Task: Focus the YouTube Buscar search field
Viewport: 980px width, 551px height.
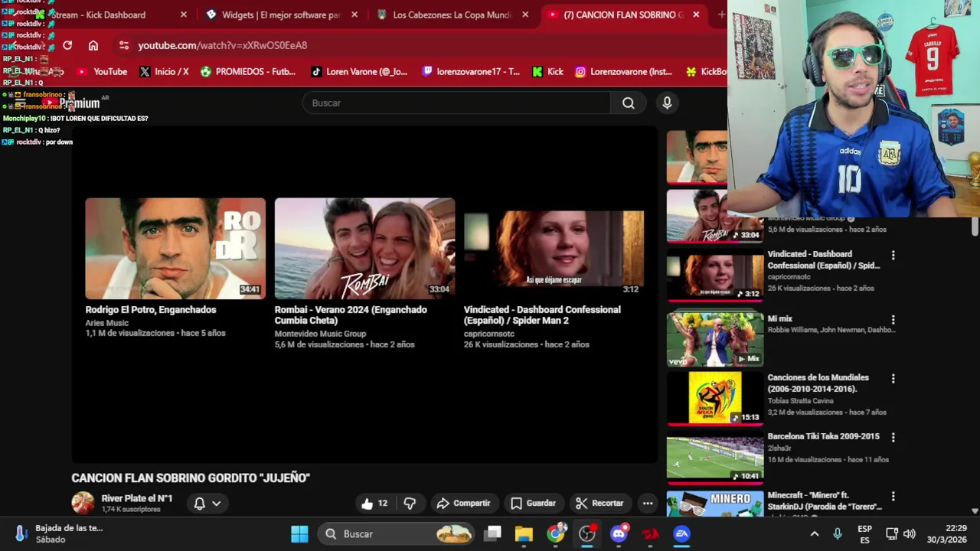Action: click(x=456, y=103)
